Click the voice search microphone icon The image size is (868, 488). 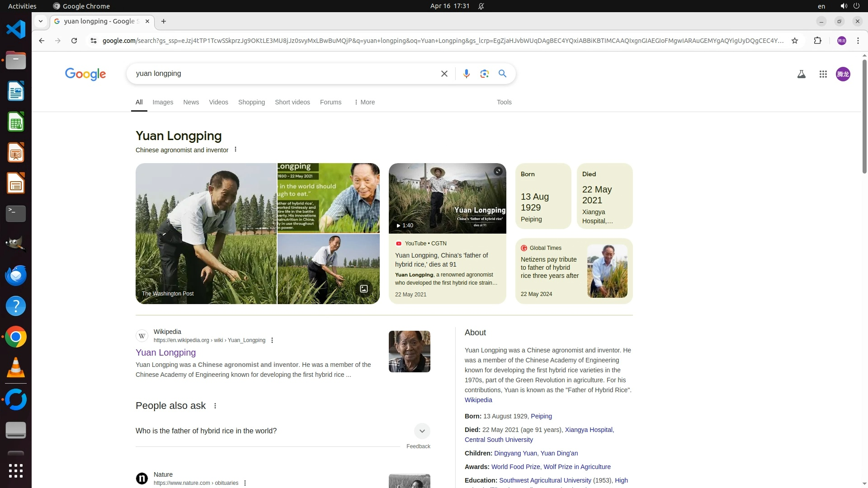point(466,74)
